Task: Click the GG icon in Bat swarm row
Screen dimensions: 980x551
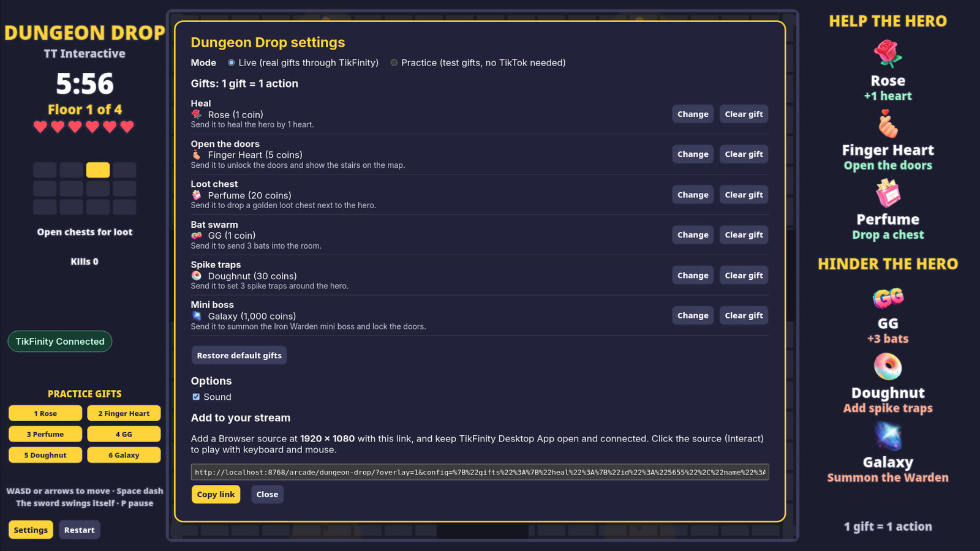Action: click(x=197, y=235)
